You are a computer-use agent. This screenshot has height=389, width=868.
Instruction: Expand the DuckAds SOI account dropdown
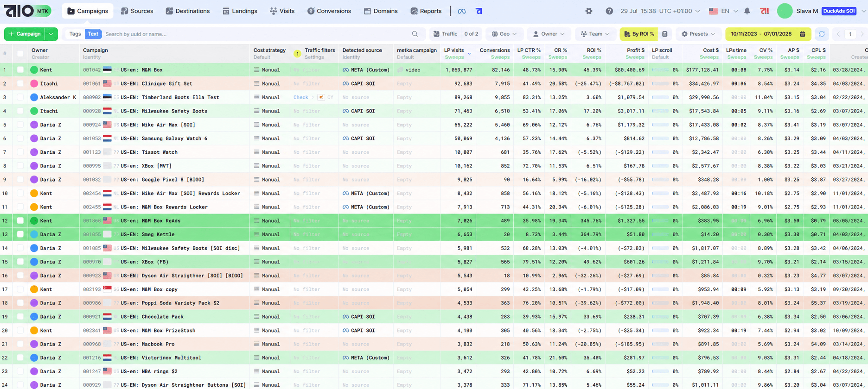863,11
